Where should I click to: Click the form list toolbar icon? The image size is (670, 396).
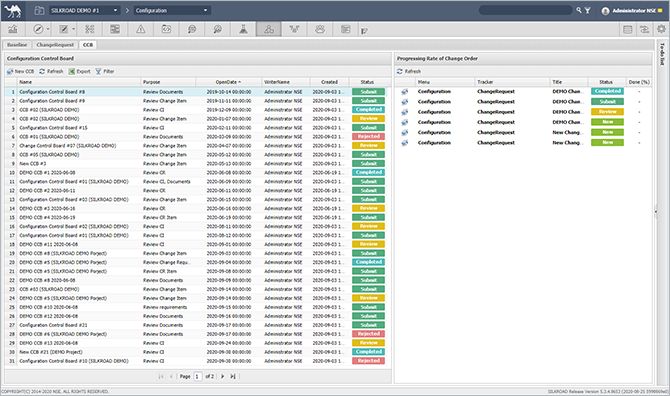click(x=346, y=29)
